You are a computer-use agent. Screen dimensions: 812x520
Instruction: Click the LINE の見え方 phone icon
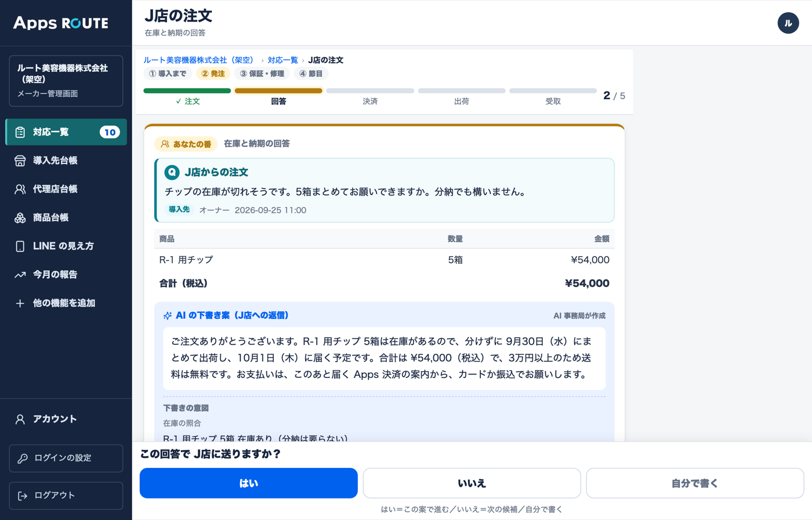pyautogui.click(x=20, y=246)
